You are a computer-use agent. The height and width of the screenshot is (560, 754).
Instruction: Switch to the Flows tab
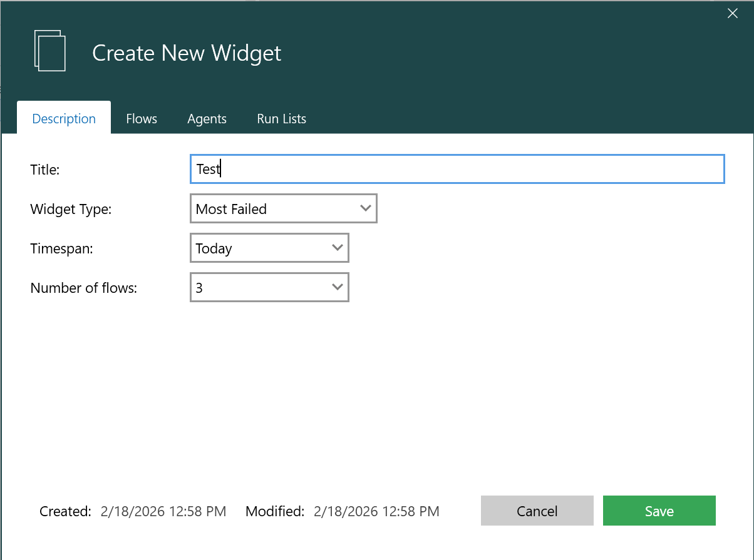[142, 119]
